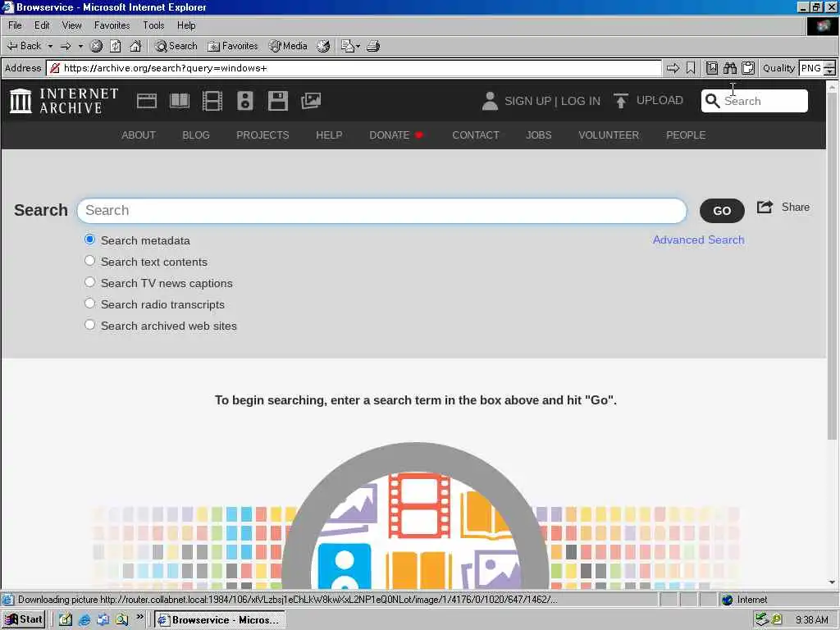This screenshot has height=630, width=840.
Task: Click the main Search input field
Action: [x=381, y=211]
